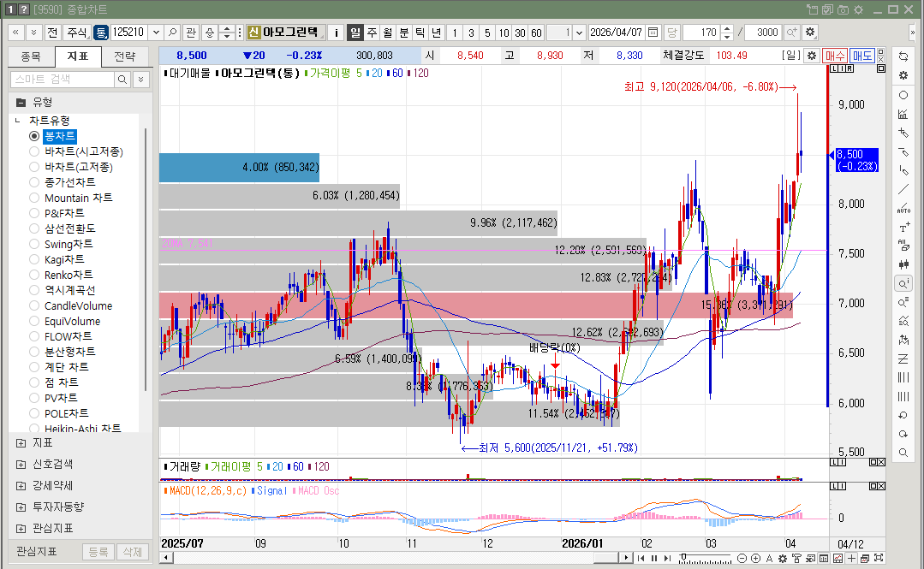The width and height of the screenshot is (924, 569).
Task: Expand the 지표 tree section
Action: (21, 443)
